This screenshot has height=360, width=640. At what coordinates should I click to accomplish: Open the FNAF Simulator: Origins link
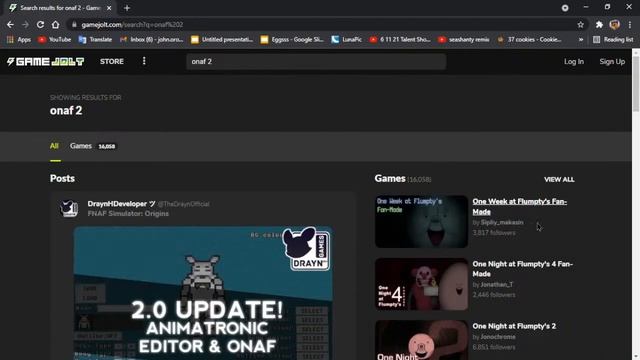[128, 213]
